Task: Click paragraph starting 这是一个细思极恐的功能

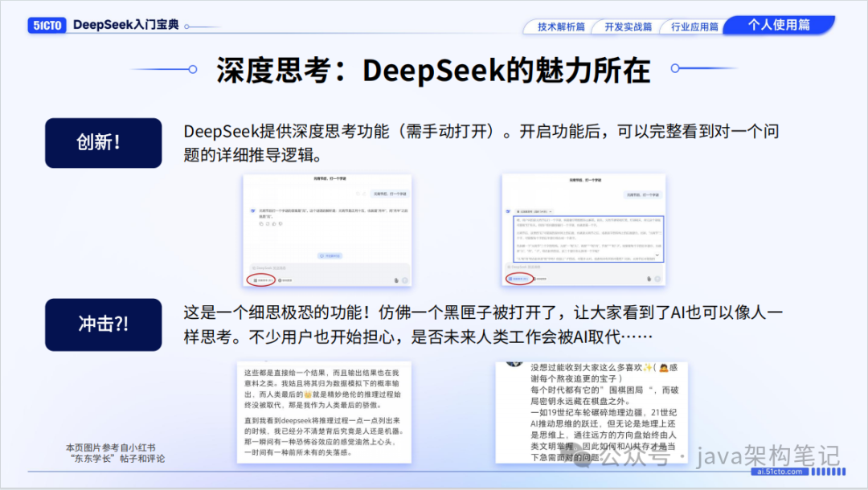Action: point(483,324)
